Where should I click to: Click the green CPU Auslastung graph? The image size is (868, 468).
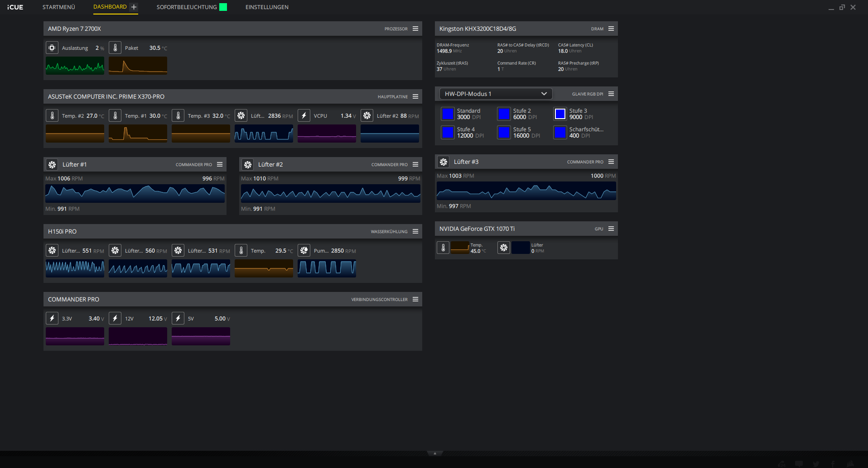tap(75, 66)
